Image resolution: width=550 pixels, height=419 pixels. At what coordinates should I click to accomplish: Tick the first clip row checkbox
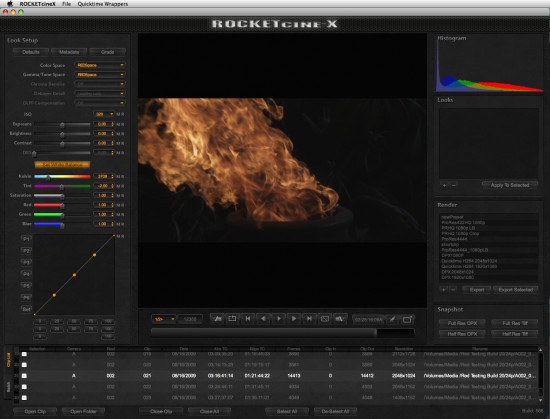(24, 354)
